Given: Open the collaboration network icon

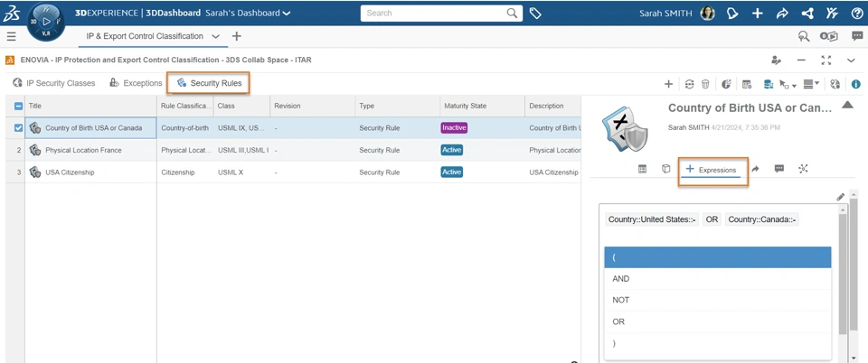Looking at the screenshot, I should (807, 14).
